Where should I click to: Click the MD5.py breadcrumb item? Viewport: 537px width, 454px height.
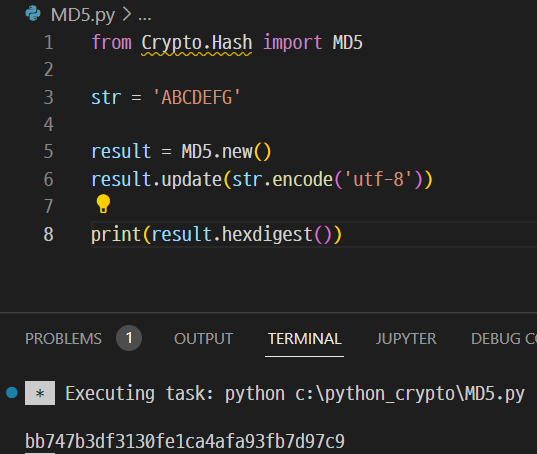pos(83,15)
